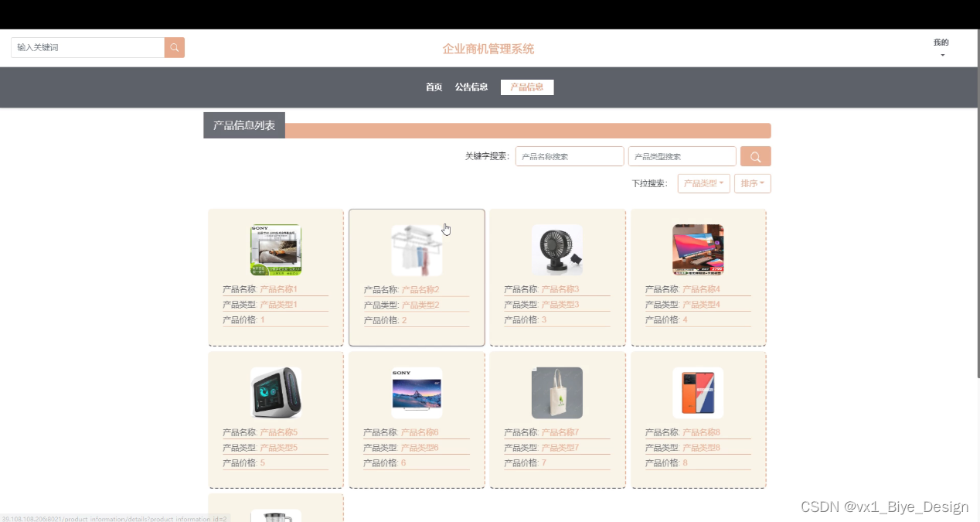Click the 产品类型3 type text
This screenshot has width=980, height=522.
tap(560, 305)
